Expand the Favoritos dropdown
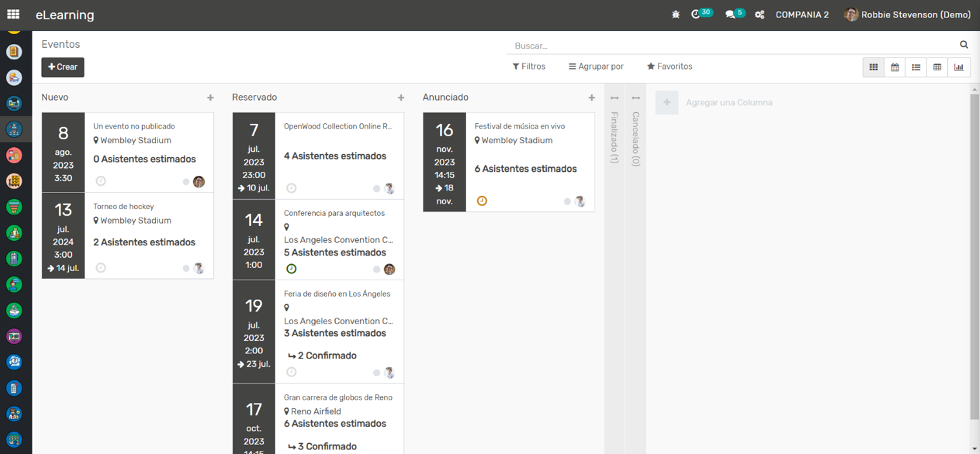The height and width of the screenshot is (454, 980). [669, 67]
